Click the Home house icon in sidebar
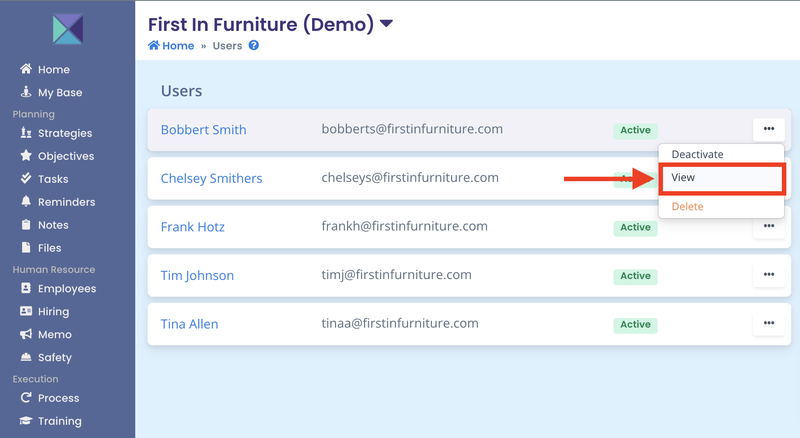The image size is (800, 438). click(x=26, y=70)
